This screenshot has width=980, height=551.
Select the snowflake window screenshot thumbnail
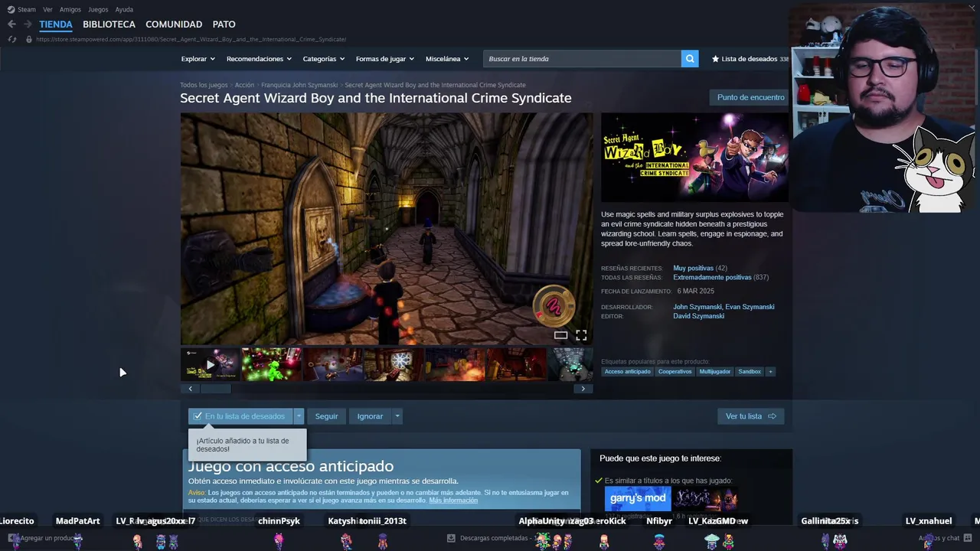[x=394, y=364]
